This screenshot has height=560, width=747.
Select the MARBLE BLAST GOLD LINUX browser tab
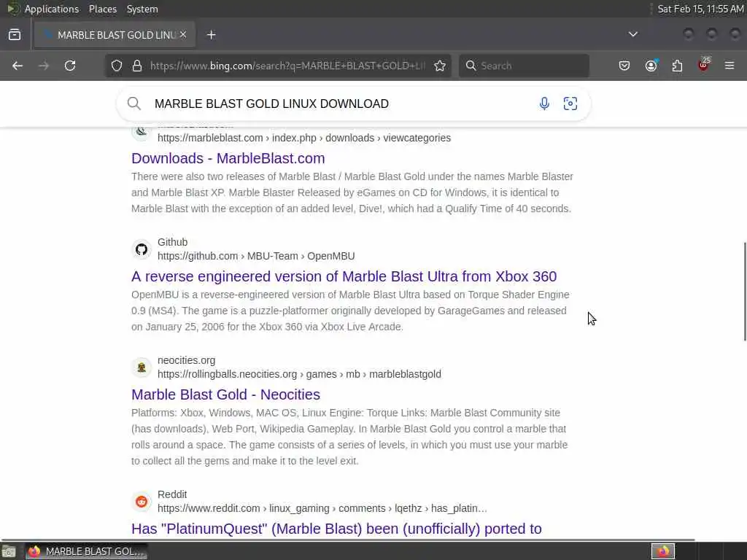click(x=115, y=35)
